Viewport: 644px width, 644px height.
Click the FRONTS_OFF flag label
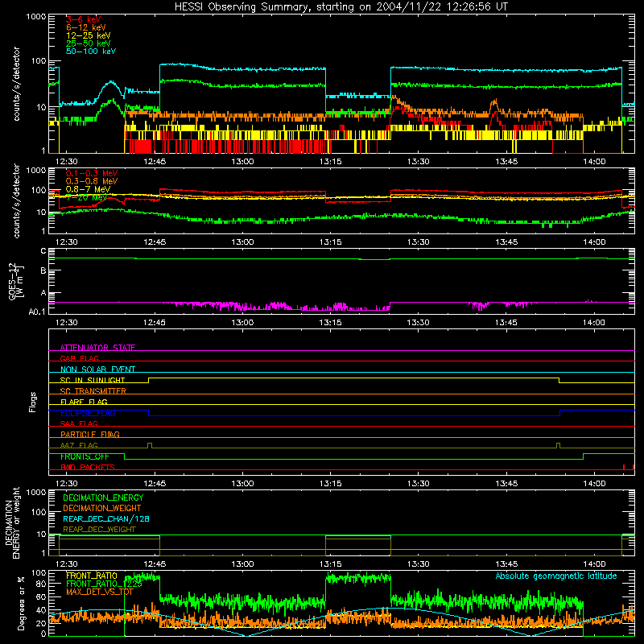85,456
